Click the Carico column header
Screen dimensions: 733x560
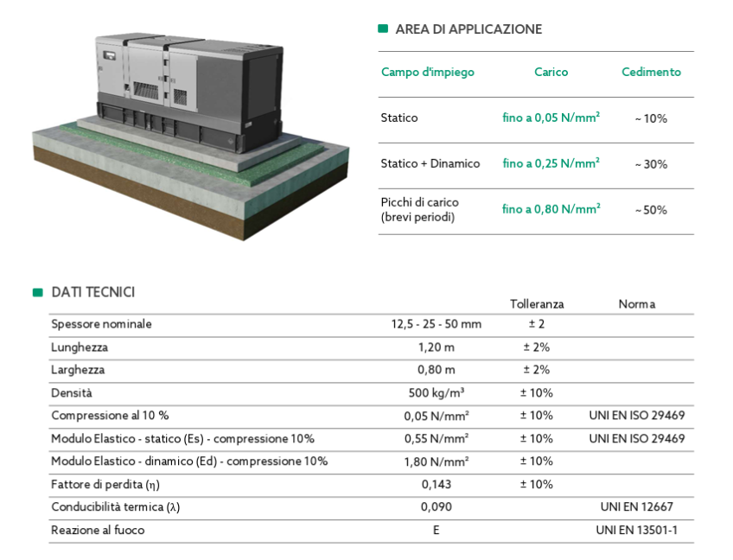click(x=551, y=73)
